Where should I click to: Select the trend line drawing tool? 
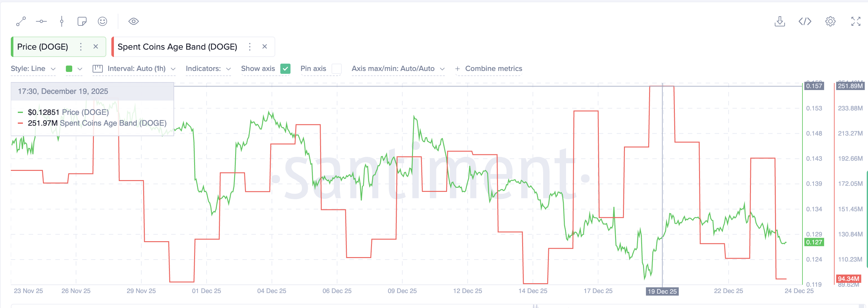coord(21,21)
